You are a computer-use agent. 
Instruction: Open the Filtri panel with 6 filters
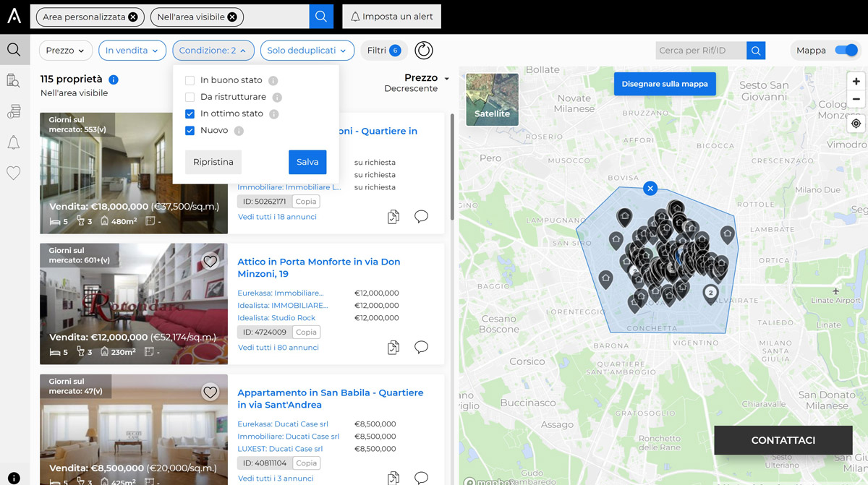pyautogui.click(x=384, y=51)
